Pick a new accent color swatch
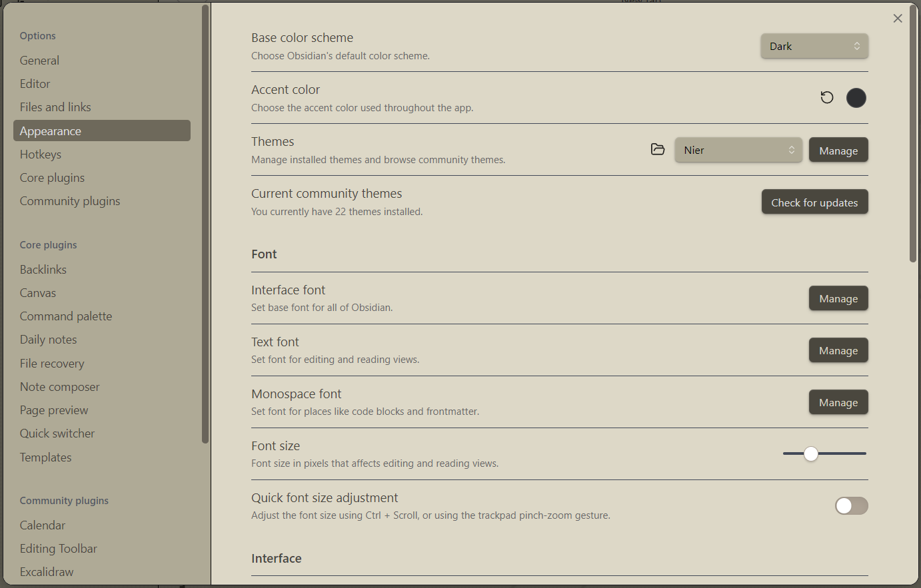Image resolution: width=921 pixels, height=588 pixels. [x=856, y=98]
